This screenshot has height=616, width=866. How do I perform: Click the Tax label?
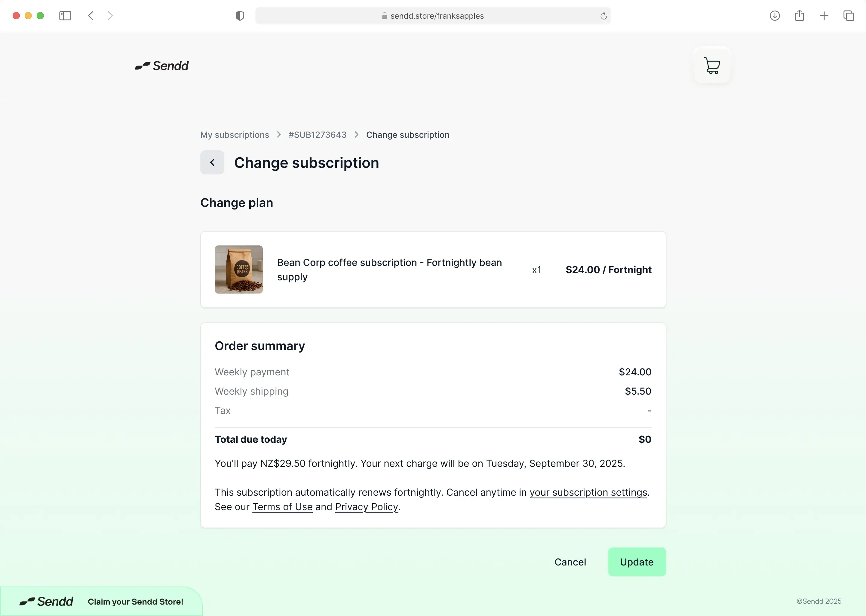pos(223,410)
